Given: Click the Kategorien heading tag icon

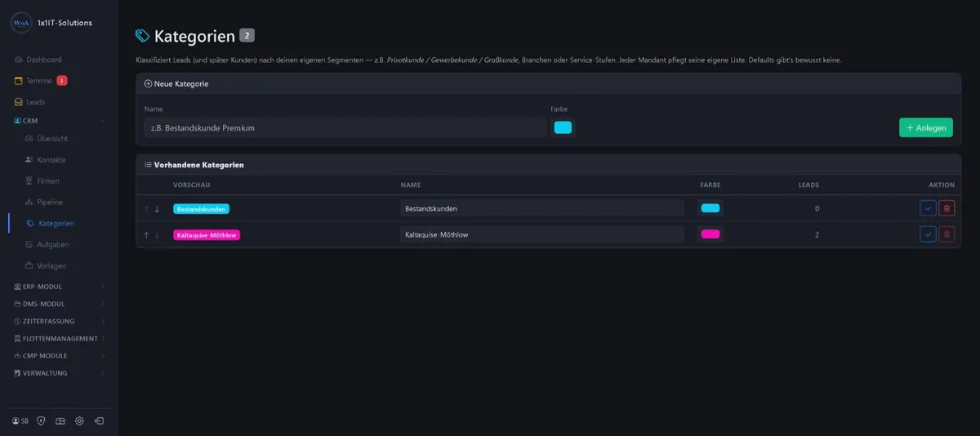Looking at the screenshot, I should [x=143, y=36].
